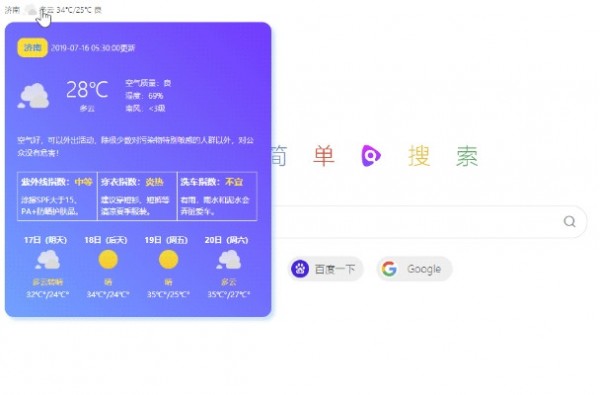The image size is (600, 395).
Task: Click the 18日 (后天) date label
Action: coord(106,240)
